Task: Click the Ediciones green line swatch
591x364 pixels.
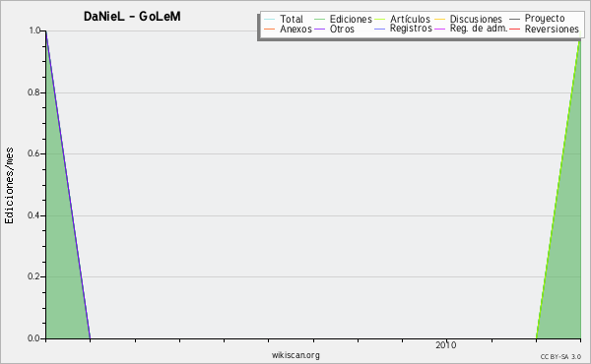Action: (x=319, y=20)
